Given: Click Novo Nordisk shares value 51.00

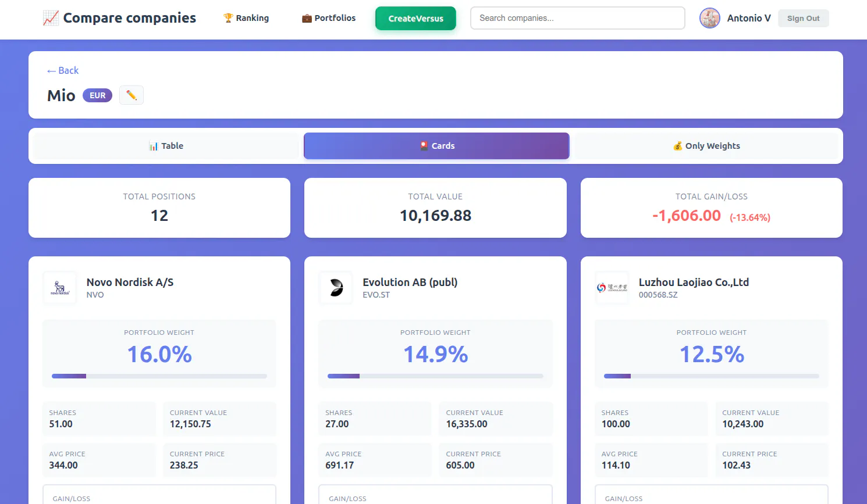Looking at the screenshot, I should (x=61, y=424).
